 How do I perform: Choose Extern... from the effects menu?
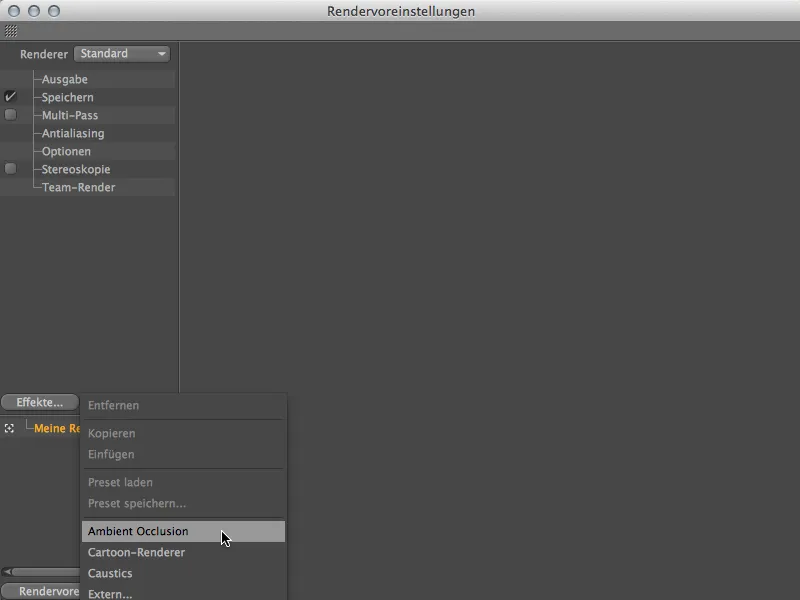pos(183,593)
